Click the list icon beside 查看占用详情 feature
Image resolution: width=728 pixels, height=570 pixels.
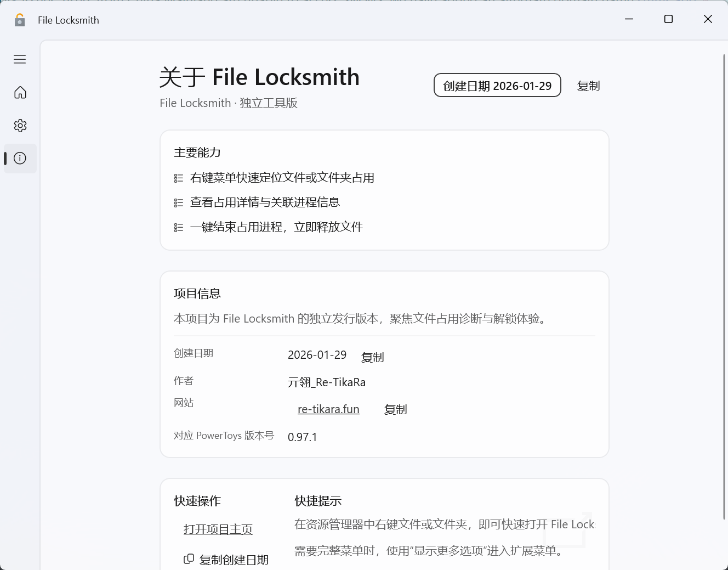click(x=178, y=202)
